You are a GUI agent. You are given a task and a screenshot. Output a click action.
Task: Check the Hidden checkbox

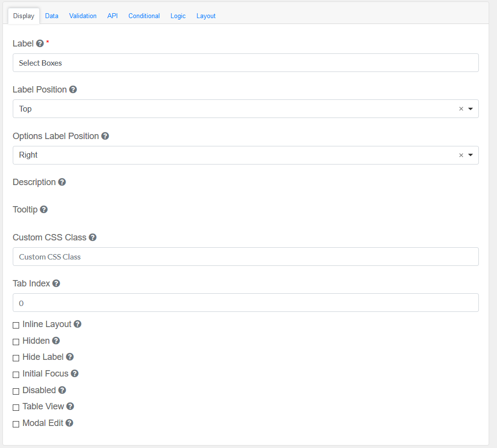coord(16,341)
